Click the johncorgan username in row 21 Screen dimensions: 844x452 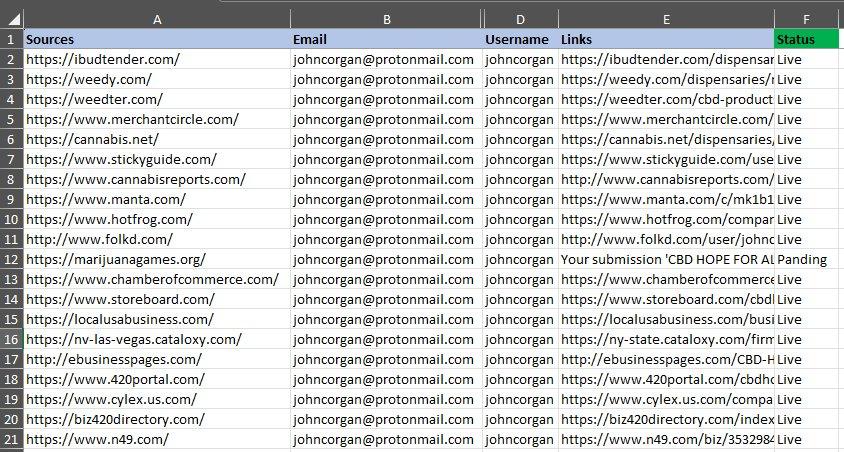click(x=521, y=439)
